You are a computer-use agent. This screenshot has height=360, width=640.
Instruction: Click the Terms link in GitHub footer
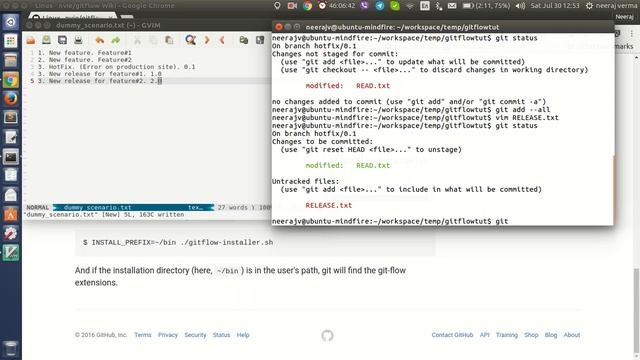coord(143,335)
